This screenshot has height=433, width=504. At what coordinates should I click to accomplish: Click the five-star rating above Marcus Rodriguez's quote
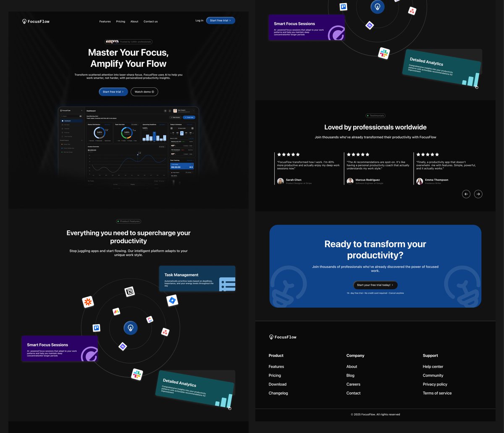point(358,155)
